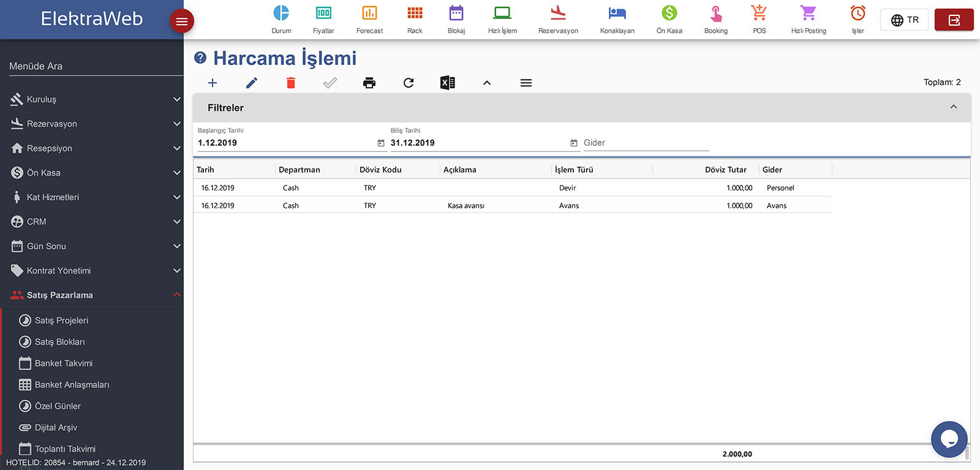
Task: Sort by Döviz Kodu column header
Action: tap(380, 170)
